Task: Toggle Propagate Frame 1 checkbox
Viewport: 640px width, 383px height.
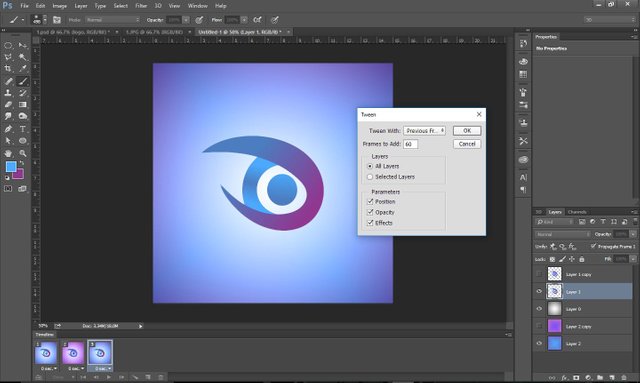Action: pyautogui.click(x=593, y=246)
